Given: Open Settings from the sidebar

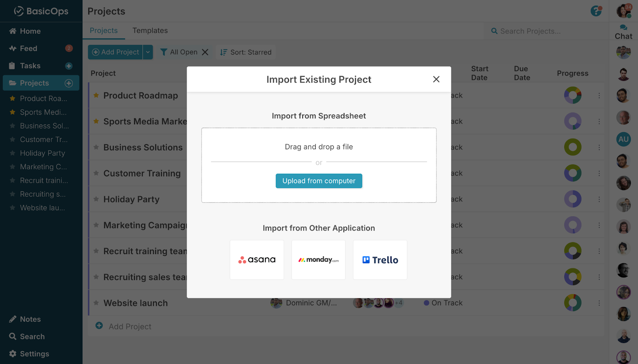Looking at the screenshot, I should pos(34,354).
